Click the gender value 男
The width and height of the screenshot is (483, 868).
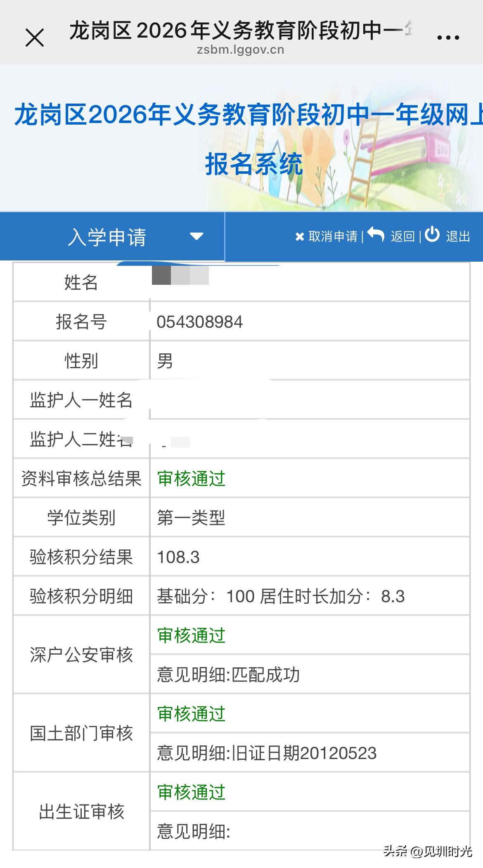pos(165,361)
